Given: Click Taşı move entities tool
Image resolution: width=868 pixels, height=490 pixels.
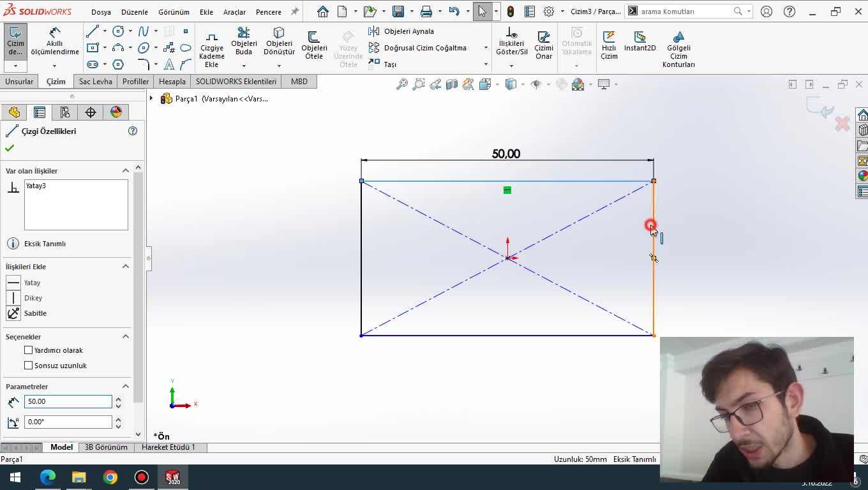Looking at the screenshot, I should [383, 64].
